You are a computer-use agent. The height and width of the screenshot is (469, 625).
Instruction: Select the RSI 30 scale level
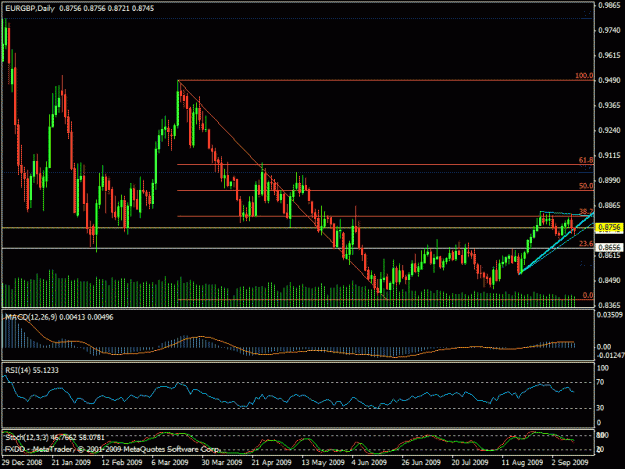[x=601, y=408]
